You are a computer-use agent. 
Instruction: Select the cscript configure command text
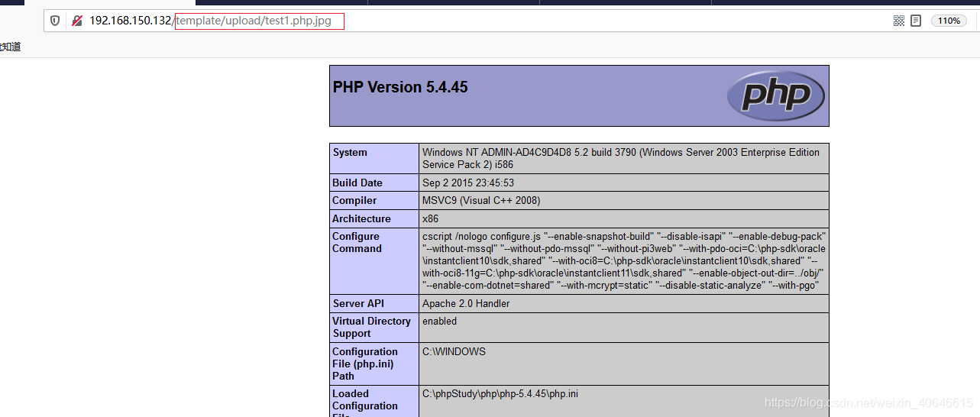point(624,261)
